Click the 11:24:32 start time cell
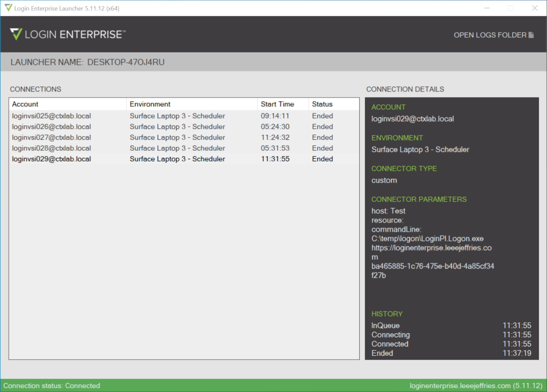Image resolution: width=547 pixels, height=392 pixels. 275,137
